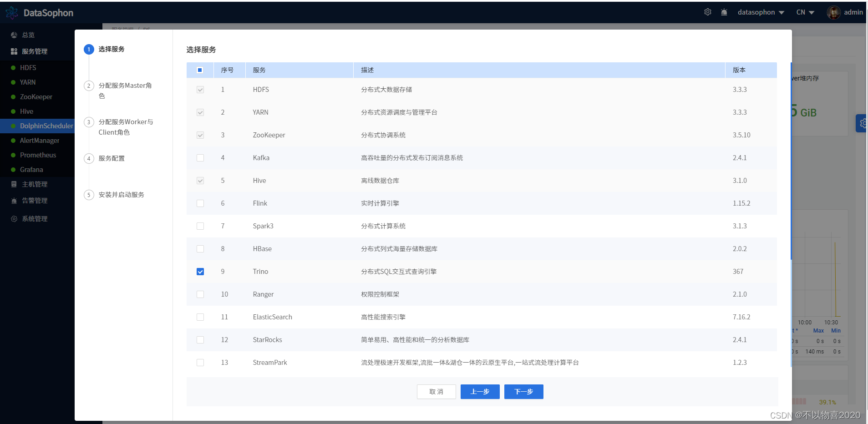Check the StreamPark row checkbox
The width and height of the screenshot is (868, 424).
pos(200,363)
